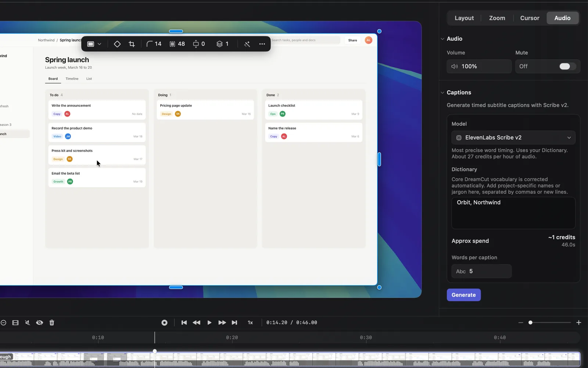The image size is (588, 368).
Task: Delete the clip with the trash icon
Action: tap(52, 323)
